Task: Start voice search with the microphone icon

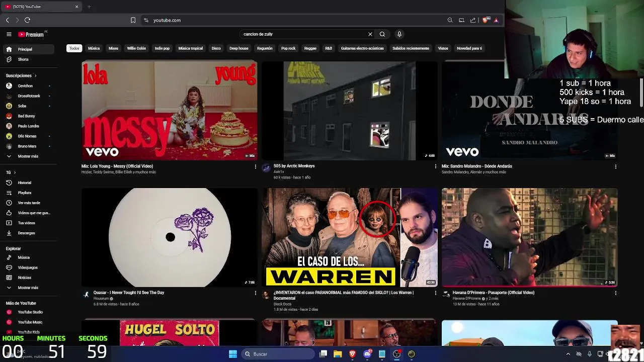Action: pos(399,34)
